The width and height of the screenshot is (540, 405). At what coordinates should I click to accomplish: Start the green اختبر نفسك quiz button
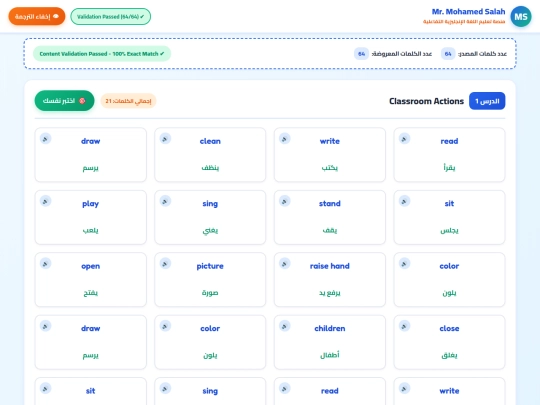[64, 101]
